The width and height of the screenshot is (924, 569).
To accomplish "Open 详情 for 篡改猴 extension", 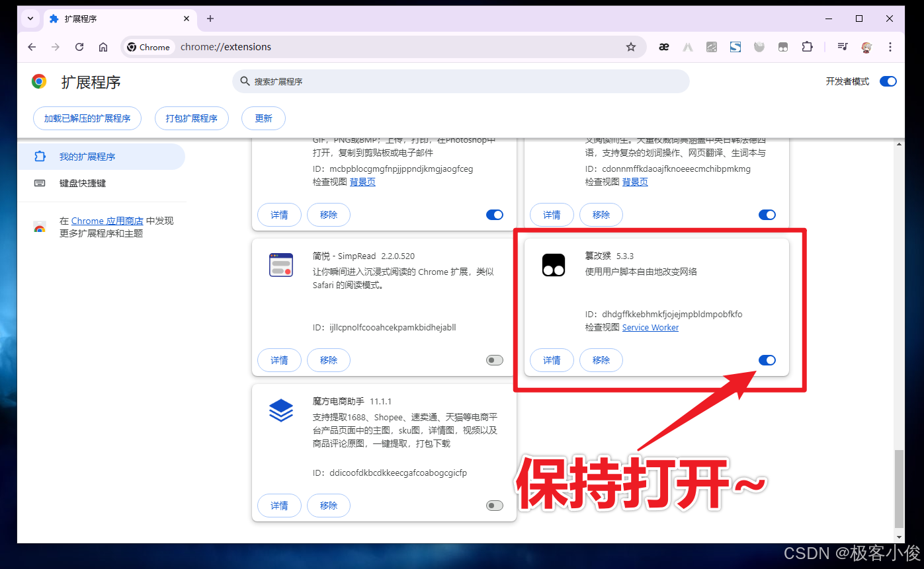I will [552, 360].
